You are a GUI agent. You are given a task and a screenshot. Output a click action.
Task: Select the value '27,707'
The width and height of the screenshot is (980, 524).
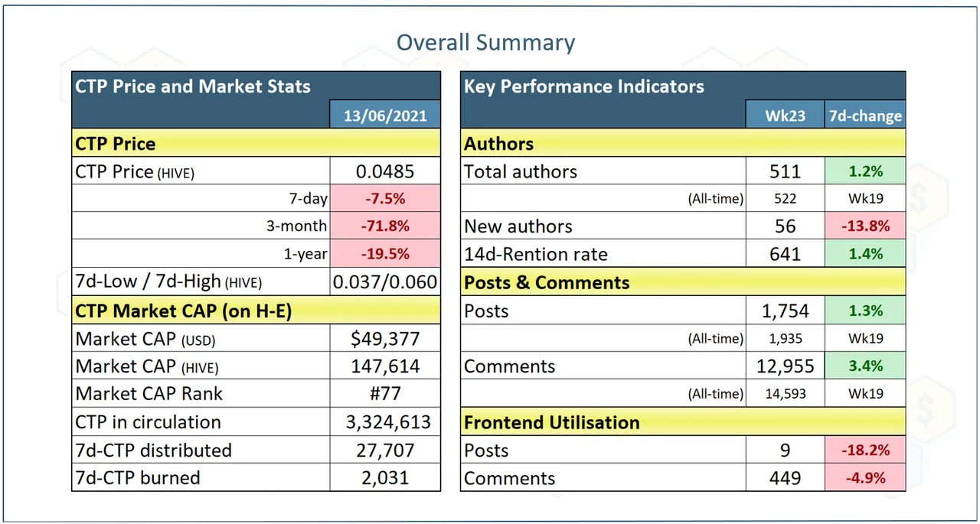pos(385,450)
